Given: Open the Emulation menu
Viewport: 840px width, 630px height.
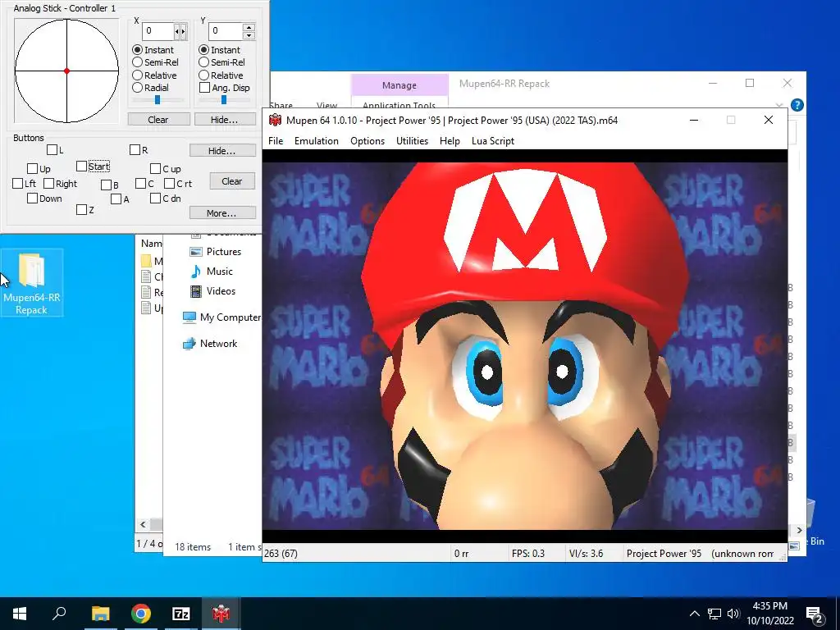Looking at the screenshot, I should tap(317, 141).
